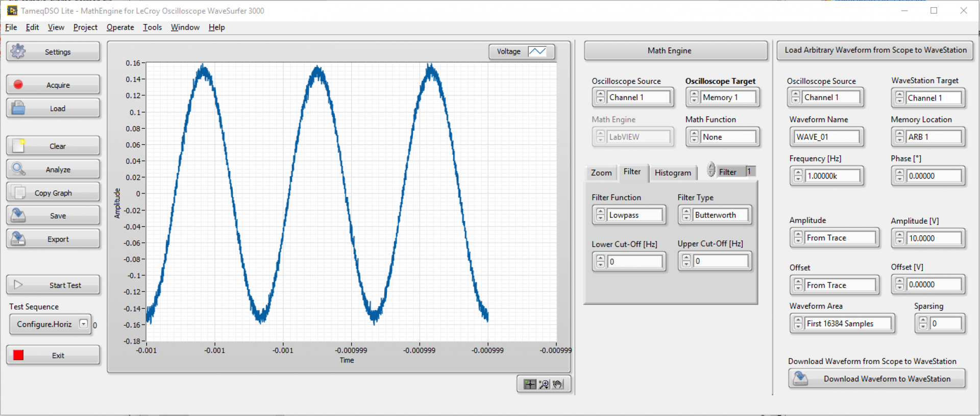Click the Voltage plot line color swatch
Screen dimensions: 980x416
pyautogui.click(x=537, y=52)
